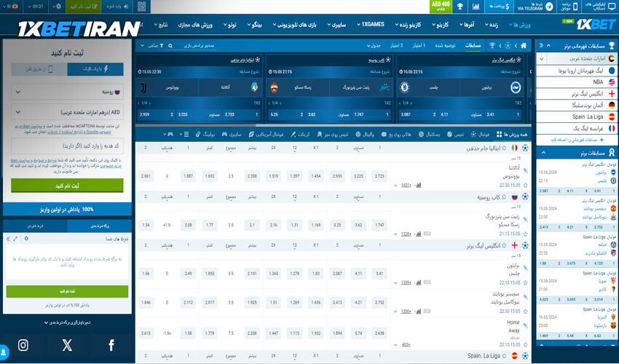Screen dimensions: 619x364
Task: Open the QR code icon in top bar
Action: click(142, 7)
